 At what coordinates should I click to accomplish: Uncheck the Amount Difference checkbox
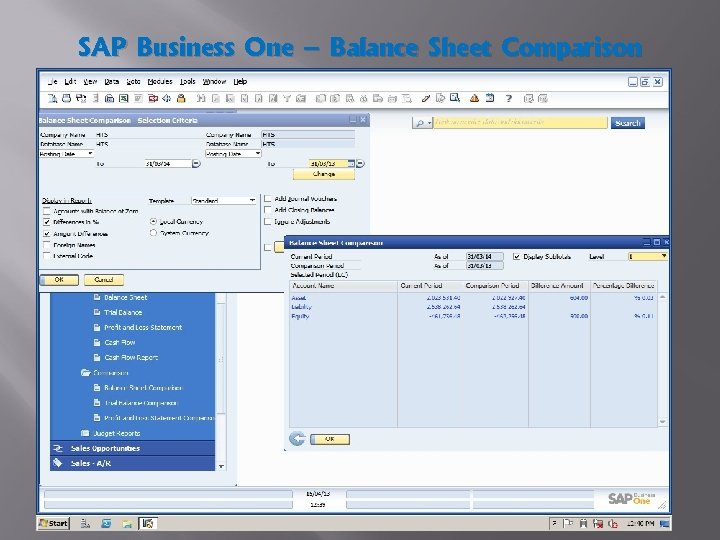46,233
